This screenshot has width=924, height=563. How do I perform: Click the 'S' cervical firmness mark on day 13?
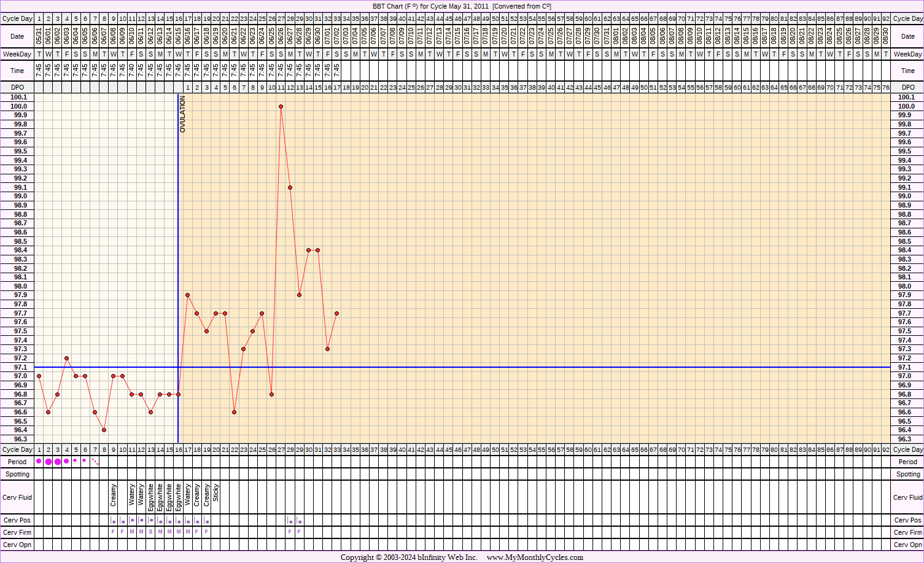pyautogui.click(x=150, y=532)
